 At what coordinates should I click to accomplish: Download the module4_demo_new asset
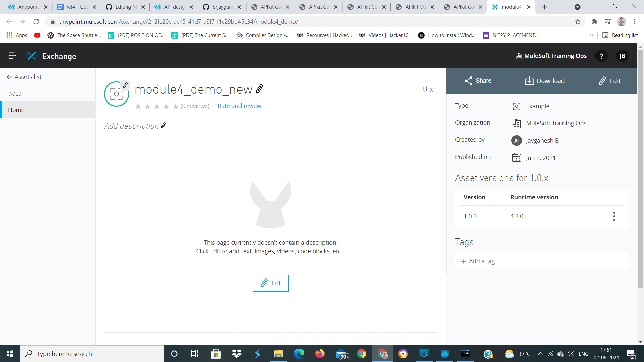pos(544,81)
